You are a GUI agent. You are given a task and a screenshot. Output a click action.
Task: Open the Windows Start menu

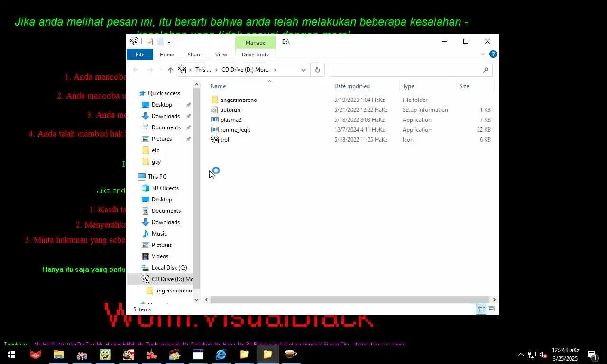pyautogui.click(x=11, y=354)
